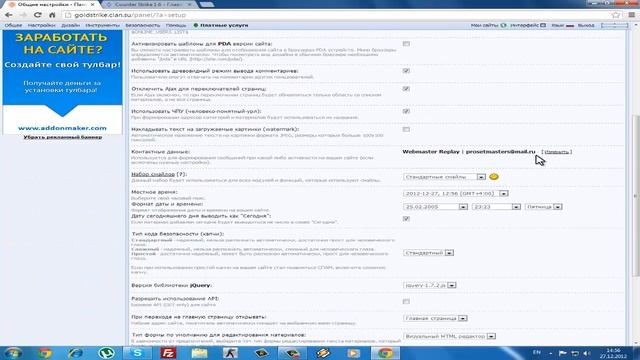640x360 pixels.
Task: Go back with the browser back arrow
Action: (9, 15)
